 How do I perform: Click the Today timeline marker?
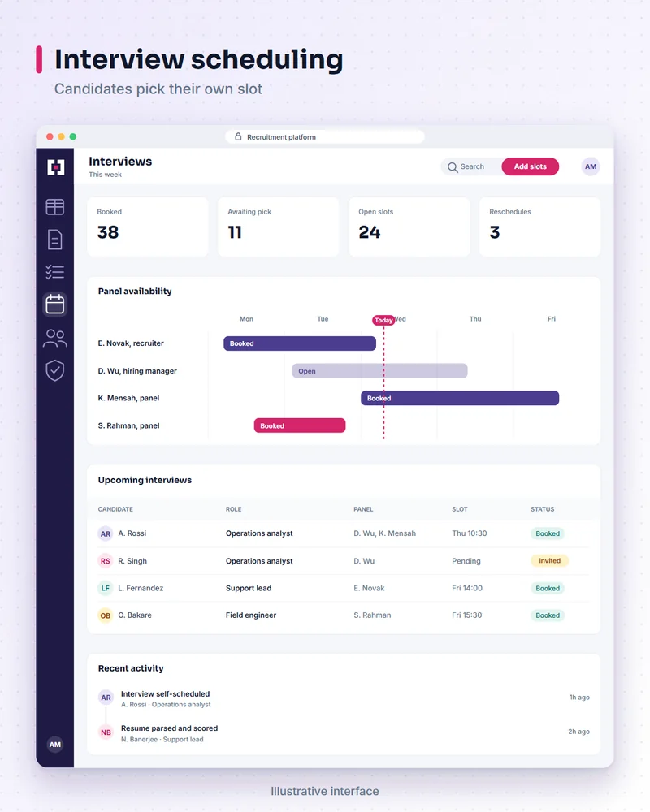(x=383, y=320)
